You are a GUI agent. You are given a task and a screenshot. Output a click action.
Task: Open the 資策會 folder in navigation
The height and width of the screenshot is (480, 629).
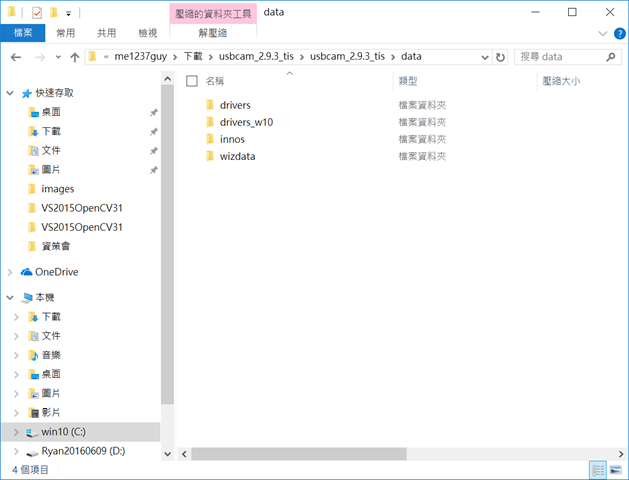(x=56, y=246)
